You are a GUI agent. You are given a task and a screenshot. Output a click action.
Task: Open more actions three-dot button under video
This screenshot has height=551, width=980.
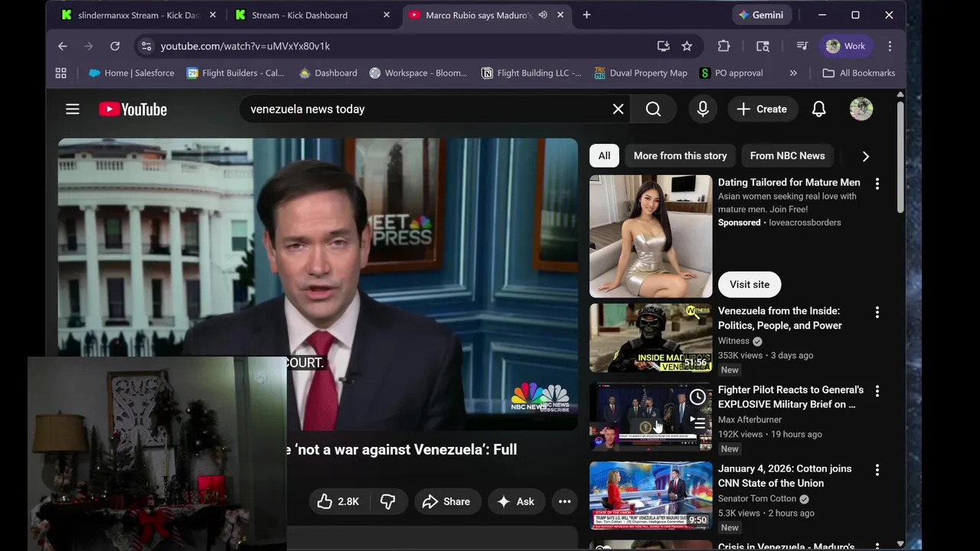(x=564, y=501)
